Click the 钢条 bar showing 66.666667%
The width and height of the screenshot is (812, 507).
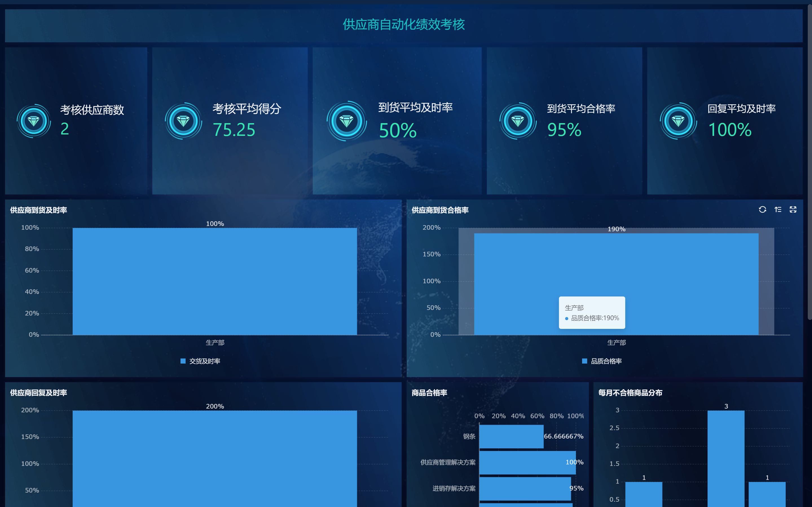point(511,437)
